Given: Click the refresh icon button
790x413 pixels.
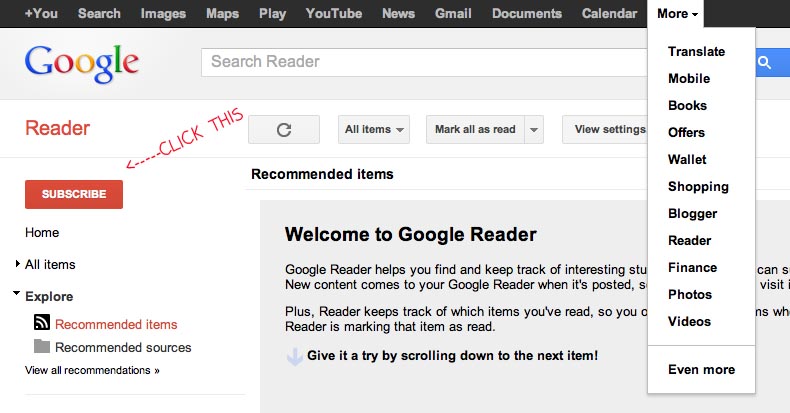Looking at the screenshot, I should click(283, 130).
